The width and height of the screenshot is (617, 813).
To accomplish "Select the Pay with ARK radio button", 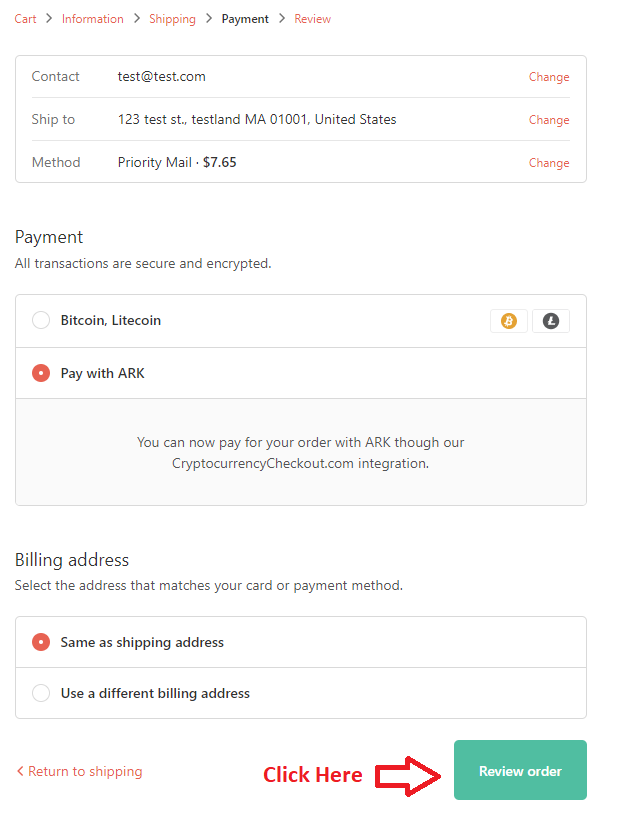I will click(x=41, y=373).
